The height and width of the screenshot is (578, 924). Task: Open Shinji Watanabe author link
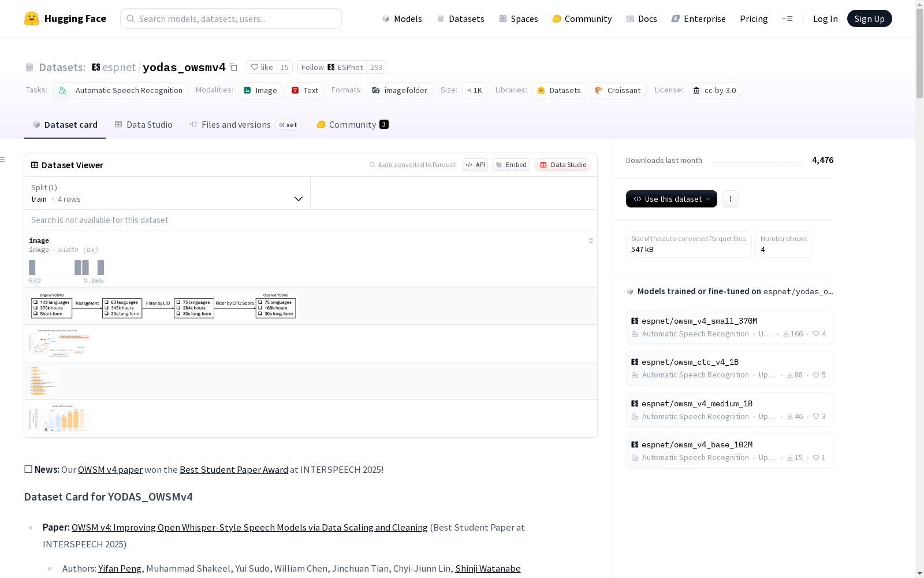point(488,568)
